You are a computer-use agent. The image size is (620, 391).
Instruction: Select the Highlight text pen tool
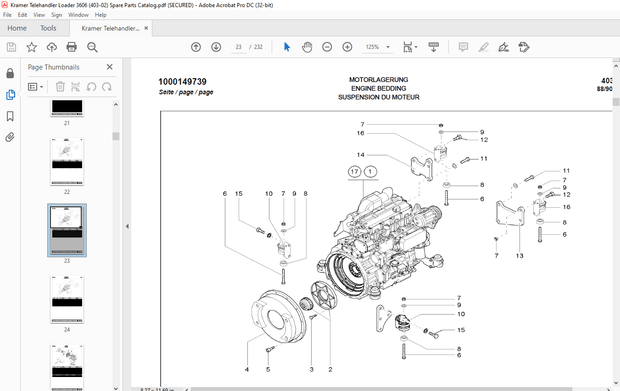click(483, 47)
